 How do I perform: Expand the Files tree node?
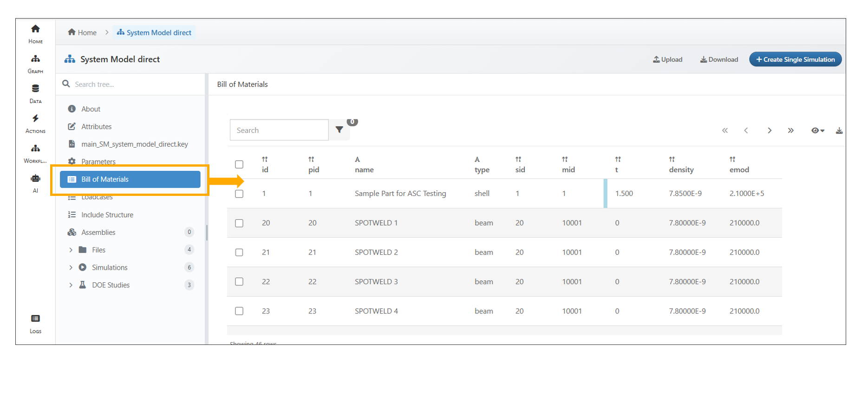click(71, 250)
